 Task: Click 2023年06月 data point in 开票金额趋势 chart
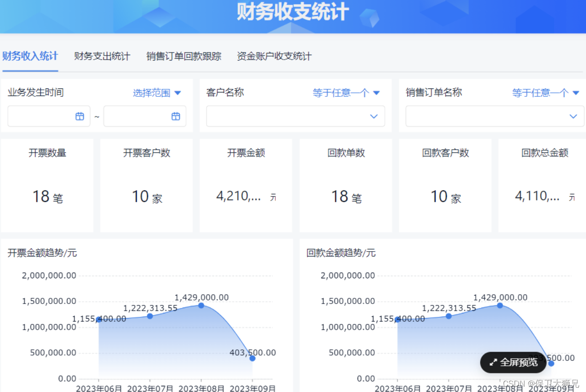point(98,320)
